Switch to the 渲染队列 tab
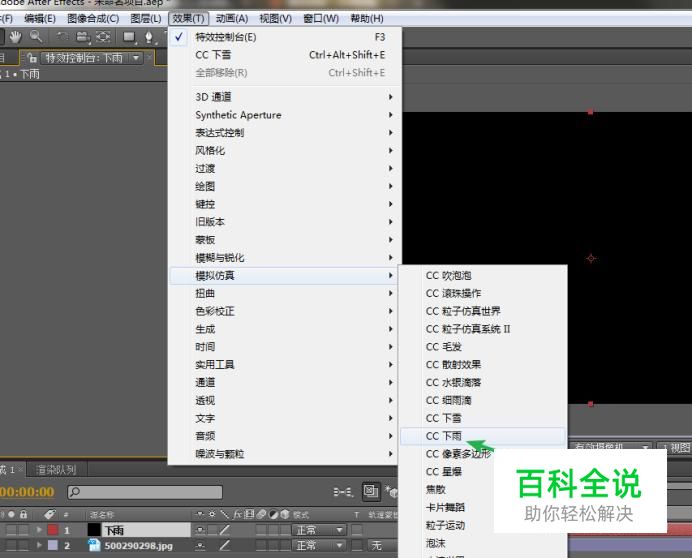The height and width of the screenshot is (558, 692). pos(56,470)
